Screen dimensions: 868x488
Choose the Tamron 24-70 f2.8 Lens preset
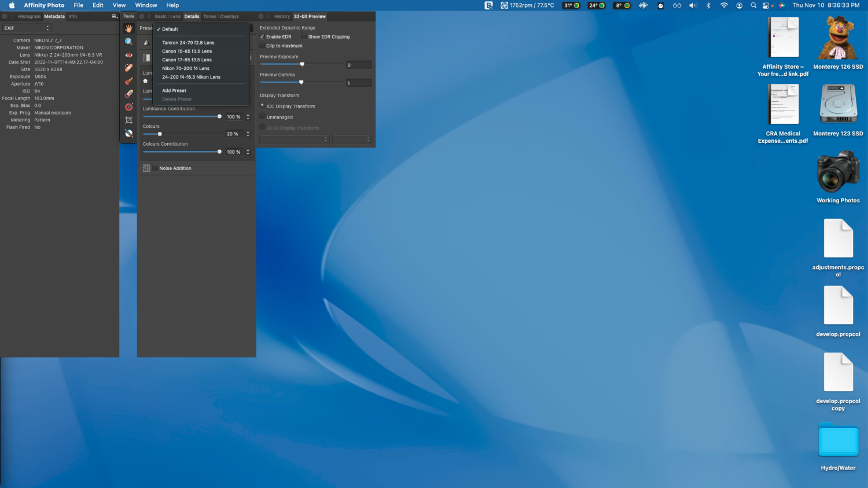[188, 43]
